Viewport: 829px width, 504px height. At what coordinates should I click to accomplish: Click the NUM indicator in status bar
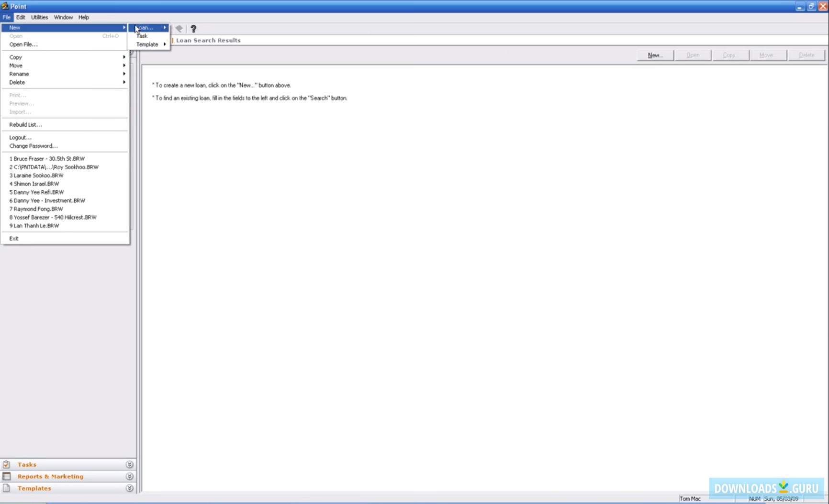(x=755, y=499)
